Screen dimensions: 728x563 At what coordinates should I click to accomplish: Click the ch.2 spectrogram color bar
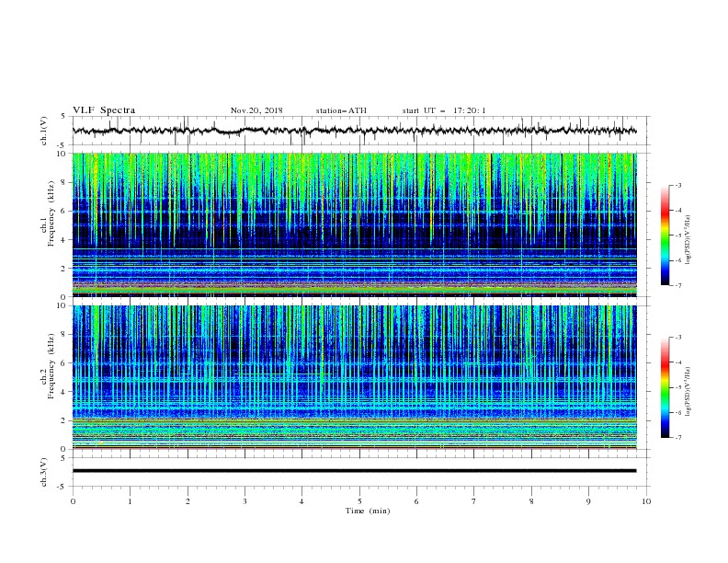[665, 387]
